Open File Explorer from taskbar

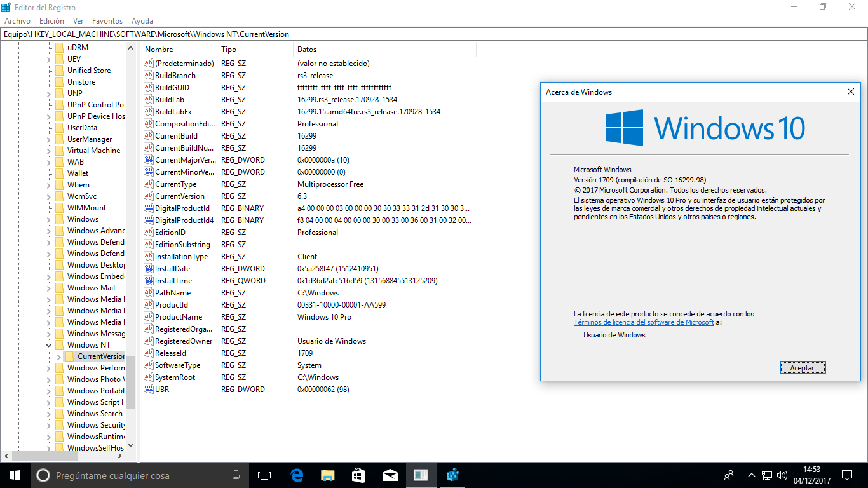pyautogui.click(x=327, y=475)
